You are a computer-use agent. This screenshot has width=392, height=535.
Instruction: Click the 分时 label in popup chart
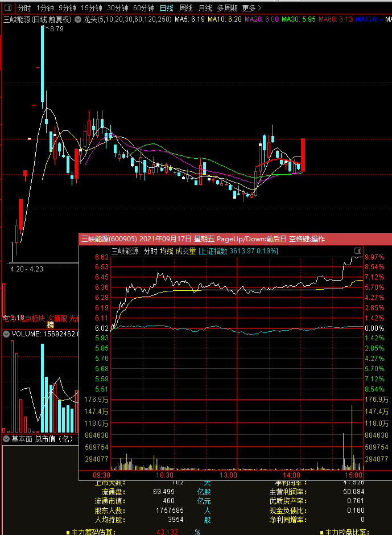(x=150, y=251)
